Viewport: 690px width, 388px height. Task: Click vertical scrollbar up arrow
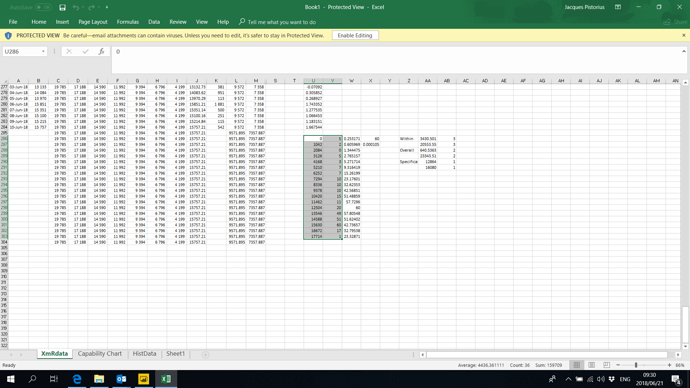coord(685,83)
